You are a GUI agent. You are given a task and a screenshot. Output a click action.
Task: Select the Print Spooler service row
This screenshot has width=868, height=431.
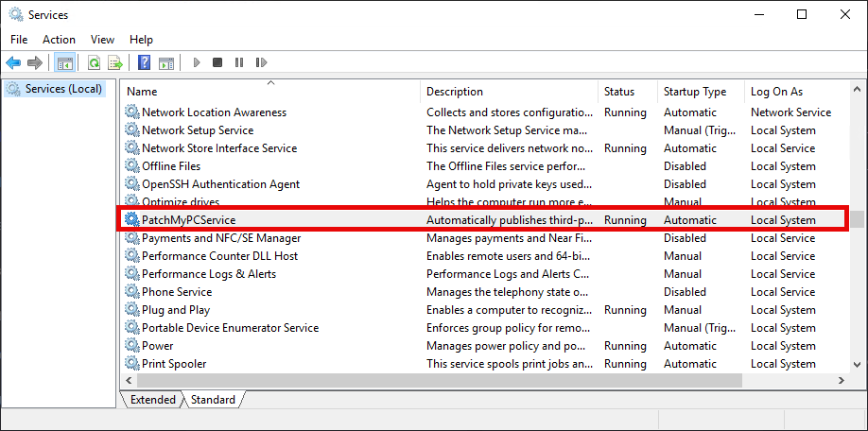(174, 364)
